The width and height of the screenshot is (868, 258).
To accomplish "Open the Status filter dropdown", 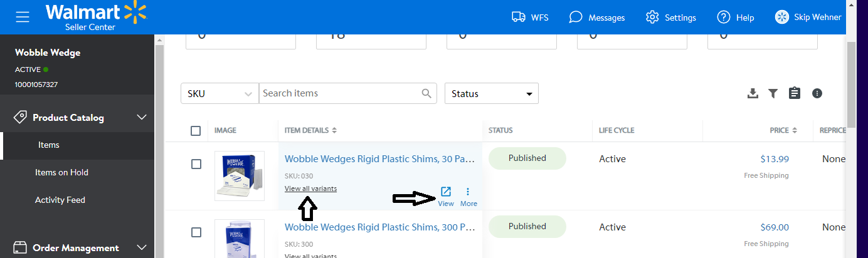I will [x=491, y=93].
